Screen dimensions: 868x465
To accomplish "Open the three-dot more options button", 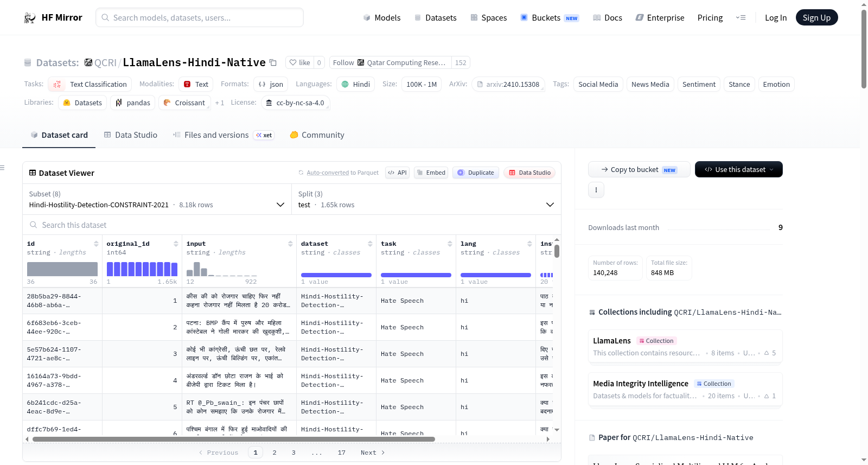I will point(596,190).
